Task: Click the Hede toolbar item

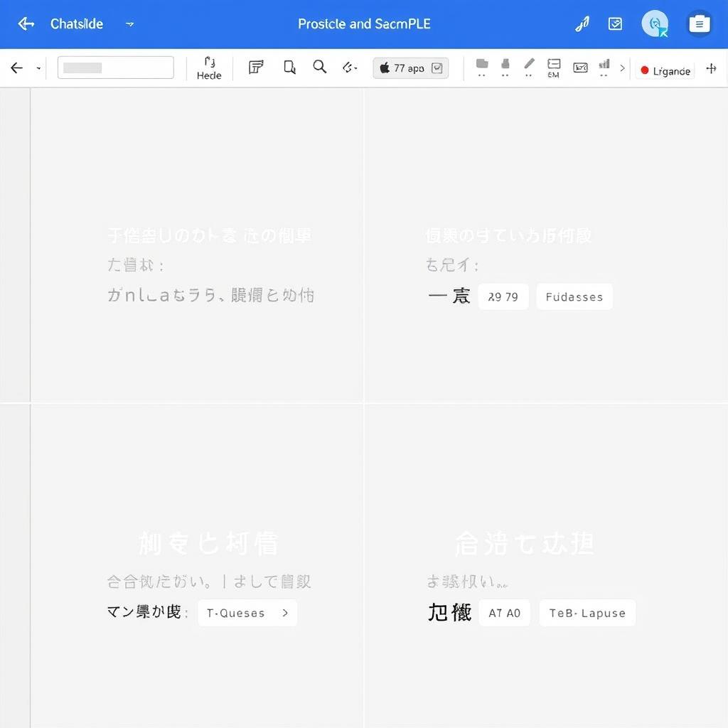Action: tap(209, 68)
